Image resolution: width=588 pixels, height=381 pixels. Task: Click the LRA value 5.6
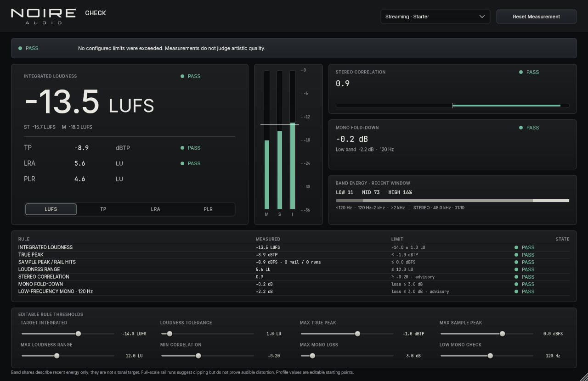click(x=79, y=163)
